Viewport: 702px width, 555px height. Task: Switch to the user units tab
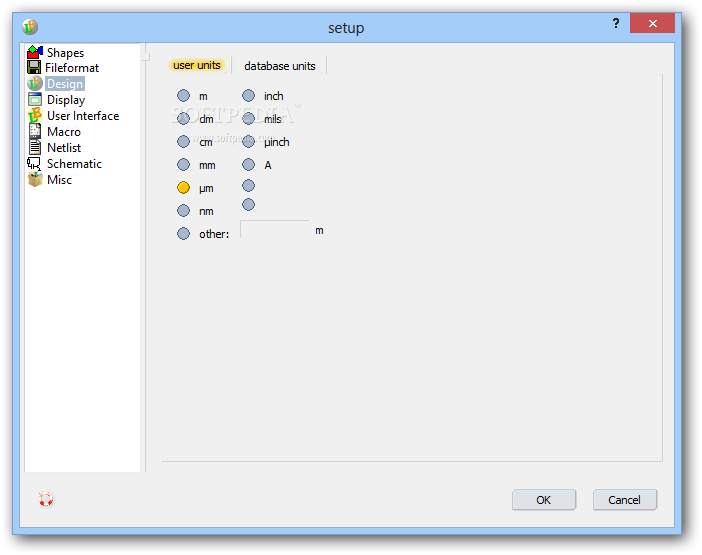[197, 65]
